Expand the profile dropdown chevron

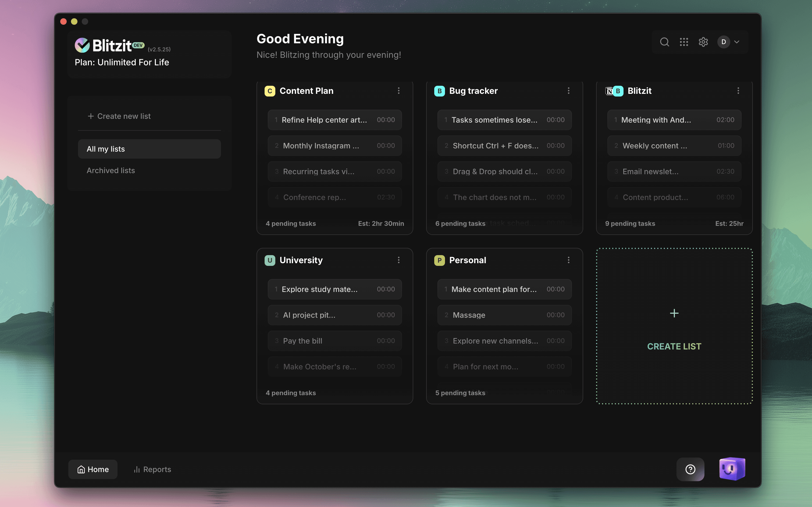click(x=736, y=42)
